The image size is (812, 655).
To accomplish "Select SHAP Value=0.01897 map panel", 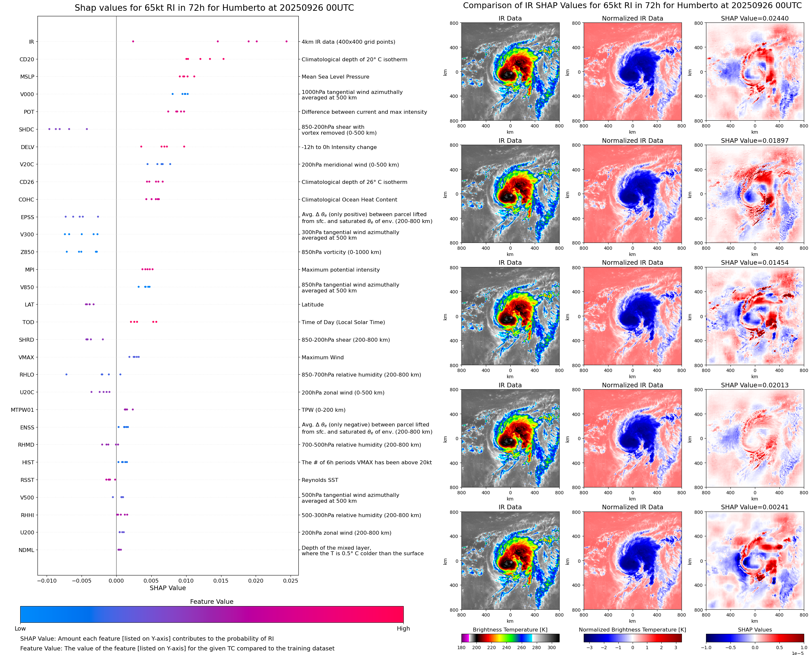I will click(755, 194).
